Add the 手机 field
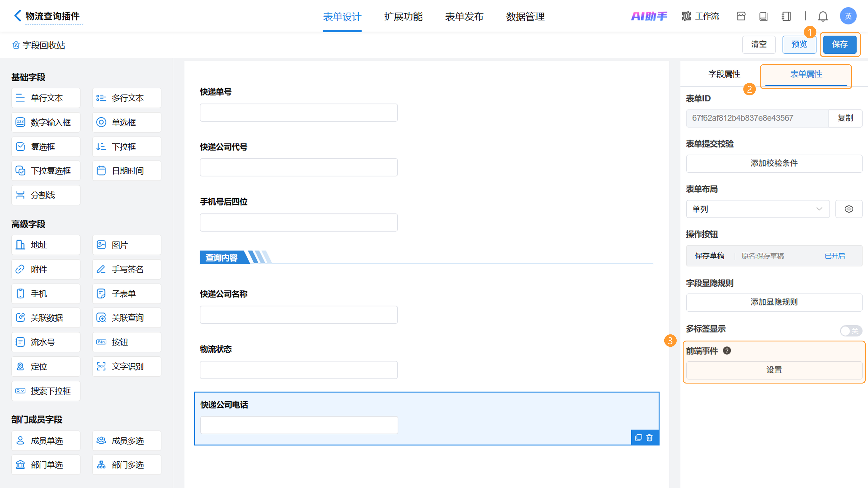 [x=46, y=294]
